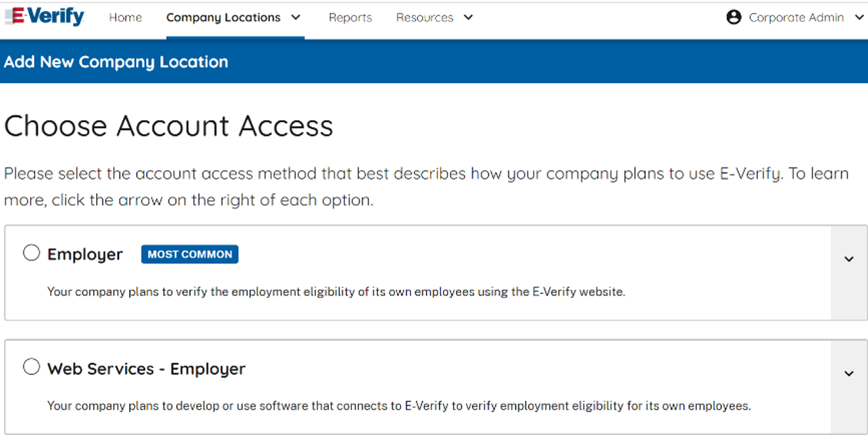This screenshot has height=435, width=868.
Task: Open the Resources dropdown chevron
Action: tap(468, 17)
